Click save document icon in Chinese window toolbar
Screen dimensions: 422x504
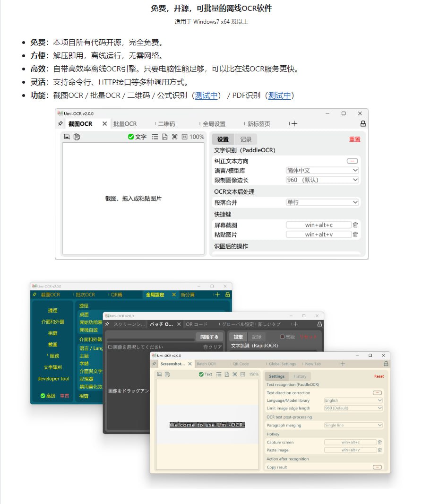165,137
